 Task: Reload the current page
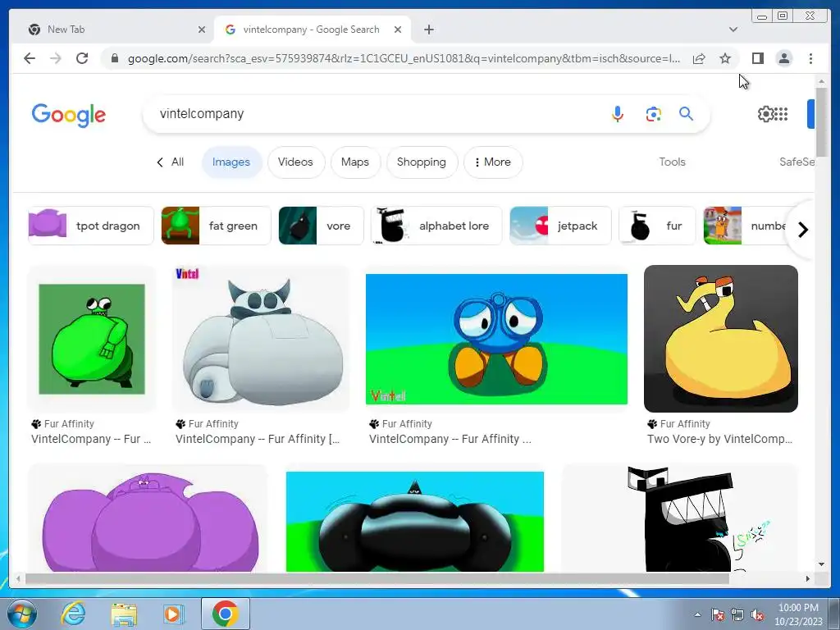pyautogui.click(x=82, y=58)
